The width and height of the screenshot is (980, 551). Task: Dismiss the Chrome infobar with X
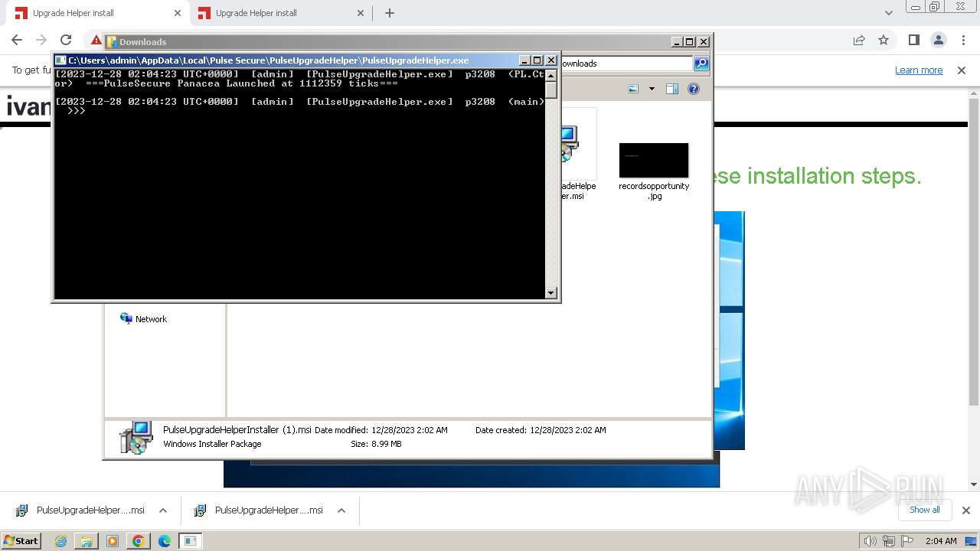pyautogui.click(x=962, y=70)
